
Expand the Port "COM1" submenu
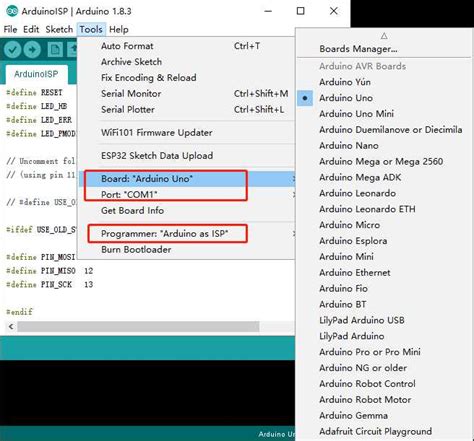pos(187,194)
